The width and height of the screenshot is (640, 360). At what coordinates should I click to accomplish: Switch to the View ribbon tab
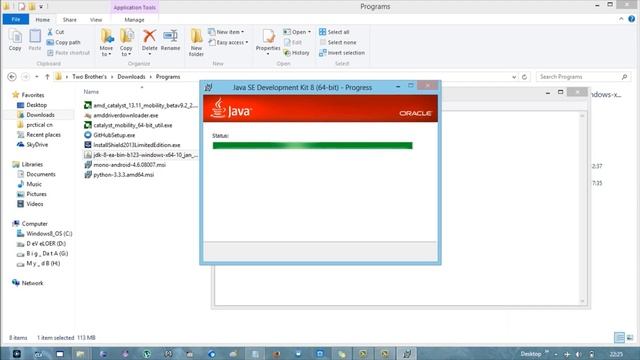[x=96, y=20]
